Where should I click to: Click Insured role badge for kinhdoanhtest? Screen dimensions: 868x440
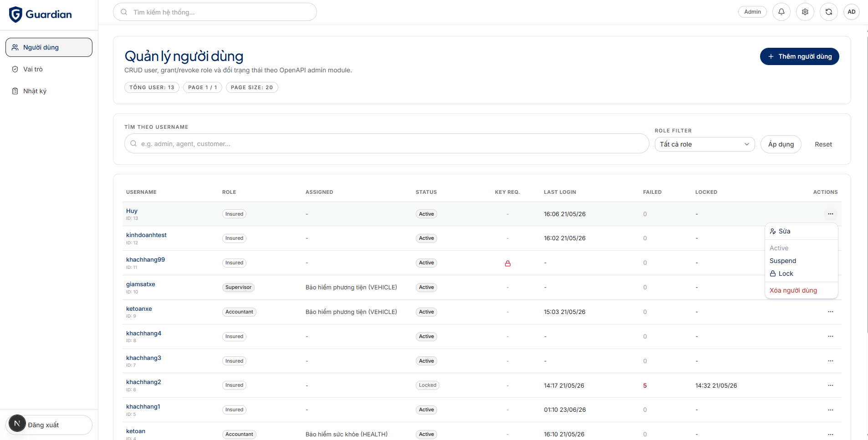click(x=234, y=238)
